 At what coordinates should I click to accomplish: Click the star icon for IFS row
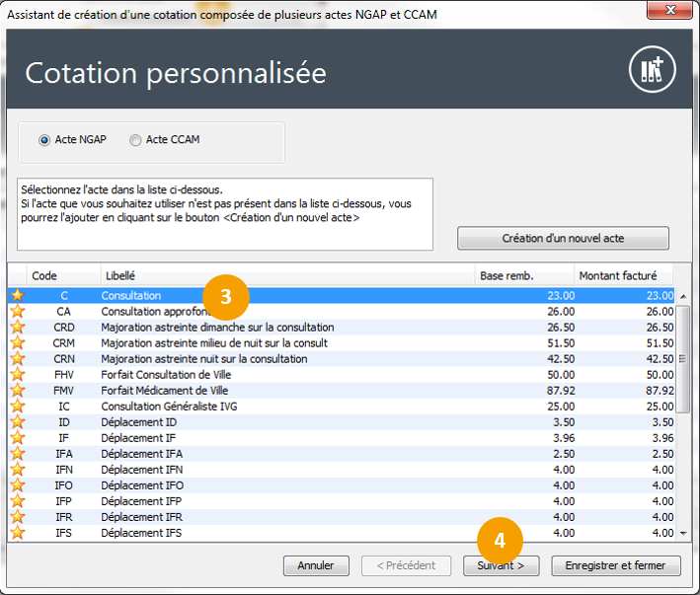(x=17, y=532)
